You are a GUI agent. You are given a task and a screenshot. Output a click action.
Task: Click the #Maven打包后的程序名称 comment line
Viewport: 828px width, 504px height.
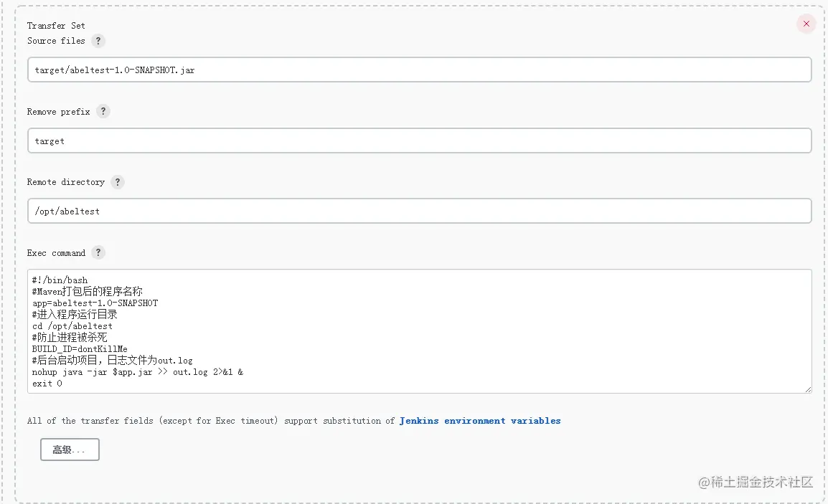(87, 292)
